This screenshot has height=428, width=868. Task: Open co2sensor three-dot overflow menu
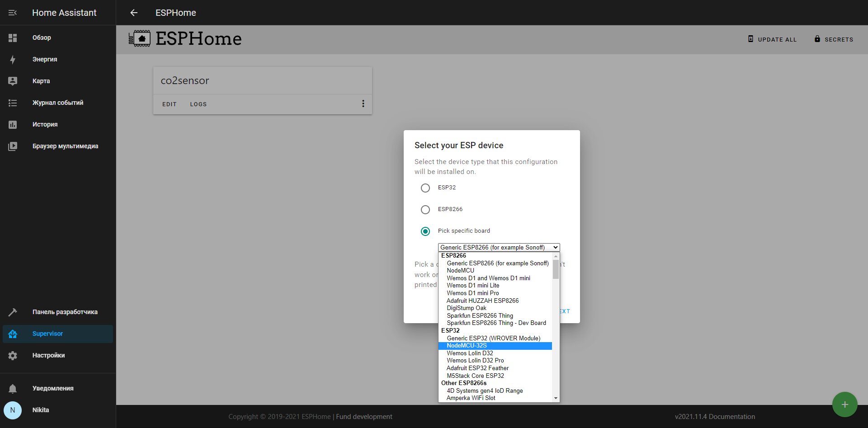point(363,103)
